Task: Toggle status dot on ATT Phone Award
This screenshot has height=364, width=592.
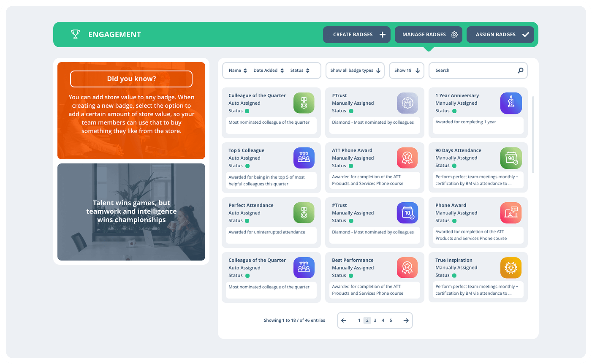Action: [x=351, y=166]
